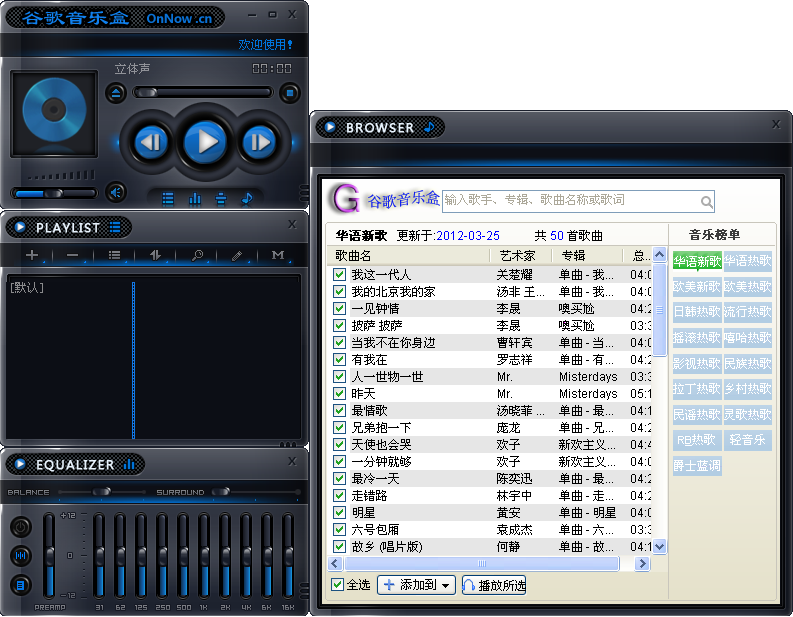The width and height of the screenshot is (793, 617).
Task: Search playlist using magnifier icon
Action: click(197, 255)
